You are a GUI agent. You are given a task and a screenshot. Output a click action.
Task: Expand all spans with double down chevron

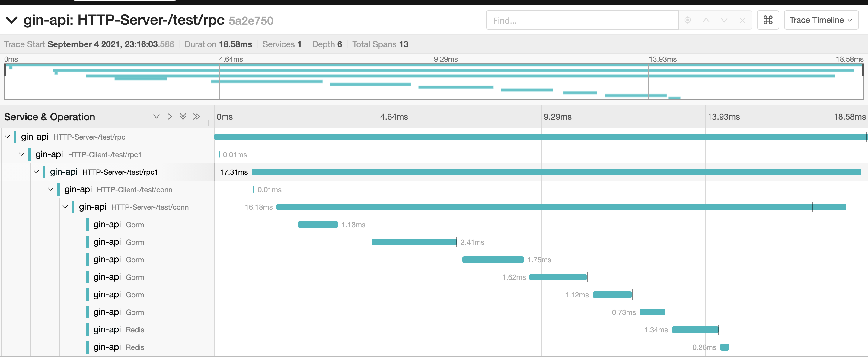tap(183, 117)
